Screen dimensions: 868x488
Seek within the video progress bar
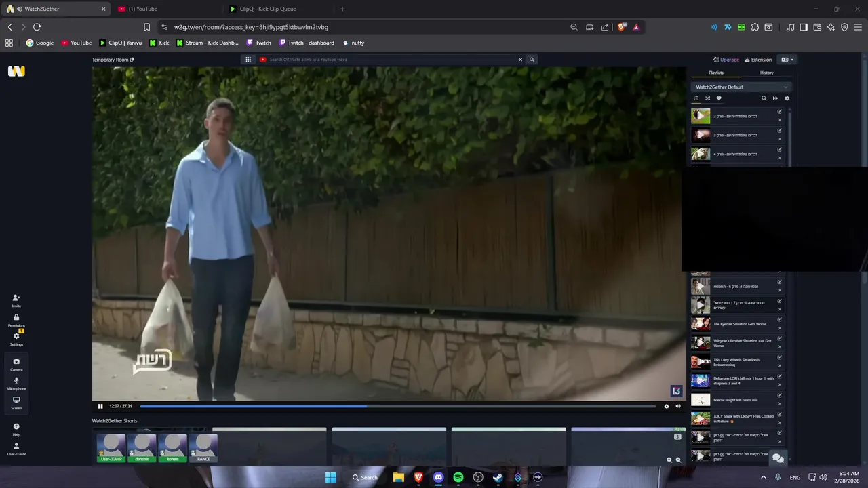pyautogui.click(x=397, y=406)
